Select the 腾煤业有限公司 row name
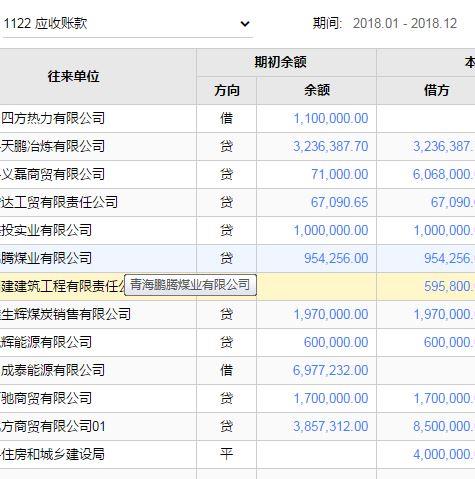This screenshot has width=475, height=479. (46, 258)
